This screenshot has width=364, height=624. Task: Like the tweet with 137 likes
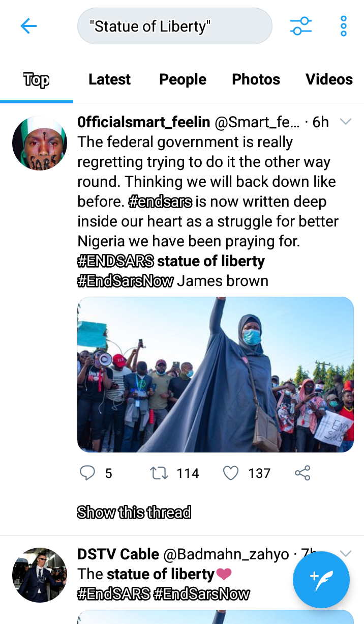click(231, 473)
